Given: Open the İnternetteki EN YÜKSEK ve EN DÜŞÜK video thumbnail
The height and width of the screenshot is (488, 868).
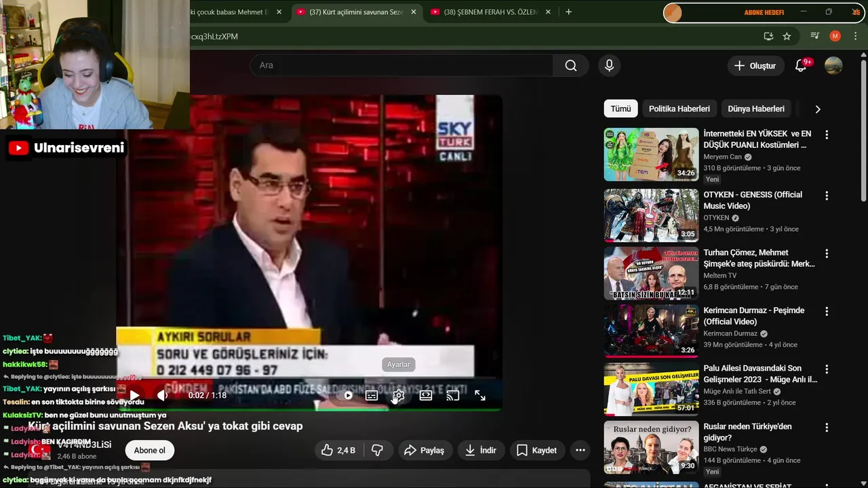Looking at the screenshot, I should point(651,155).
